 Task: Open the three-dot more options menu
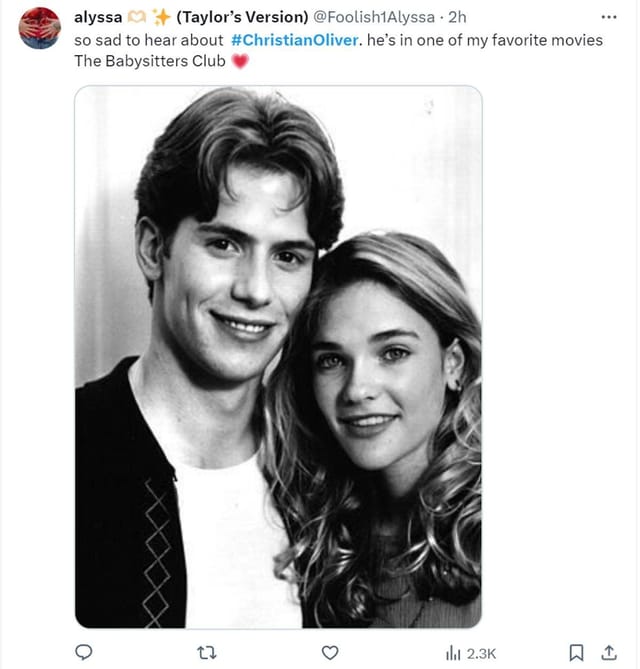(609, 18)
